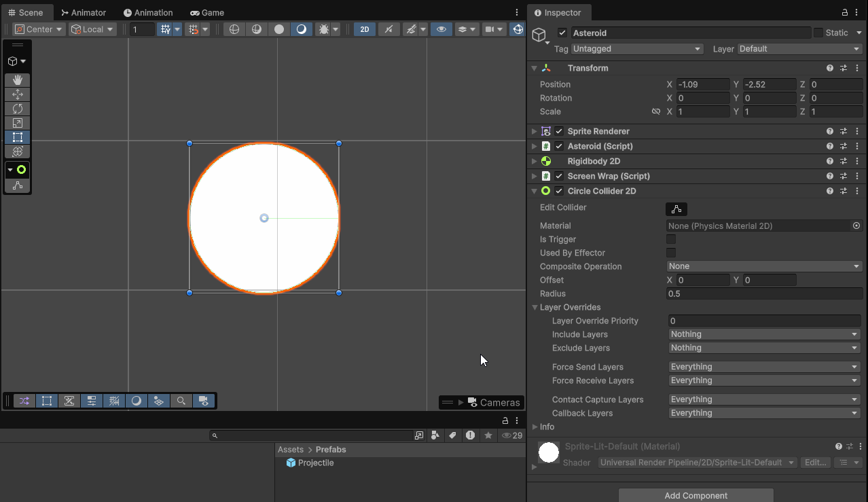Disable the Screen Wrap (Script) checkbox

pyautogui.click(x=559, y=176)
